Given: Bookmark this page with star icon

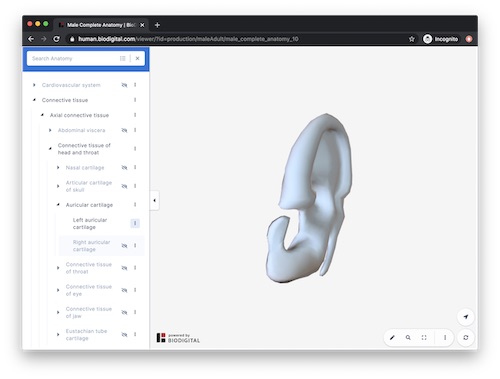Looking at the screenshot, I should (412, 39).
